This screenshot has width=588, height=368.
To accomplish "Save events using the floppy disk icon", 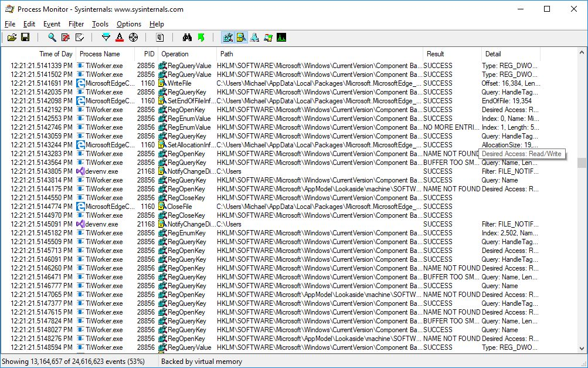I will click(x=25, y=38).
